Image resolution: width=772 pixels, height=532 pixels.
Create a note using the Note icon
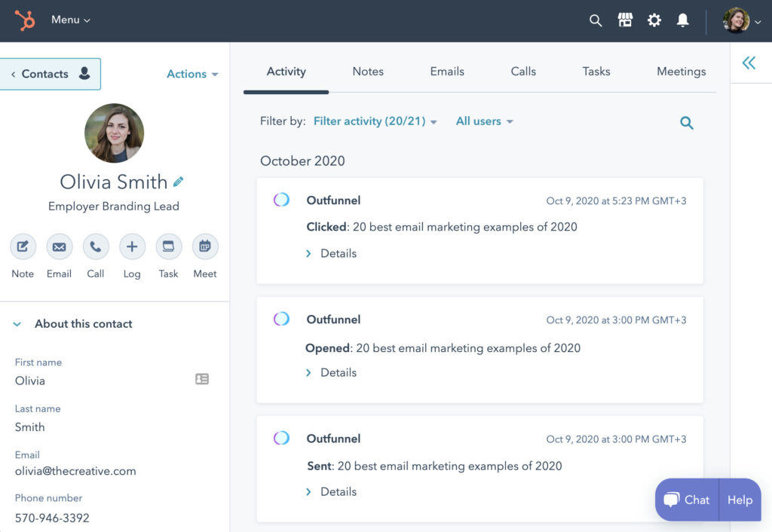click(23, 246)
